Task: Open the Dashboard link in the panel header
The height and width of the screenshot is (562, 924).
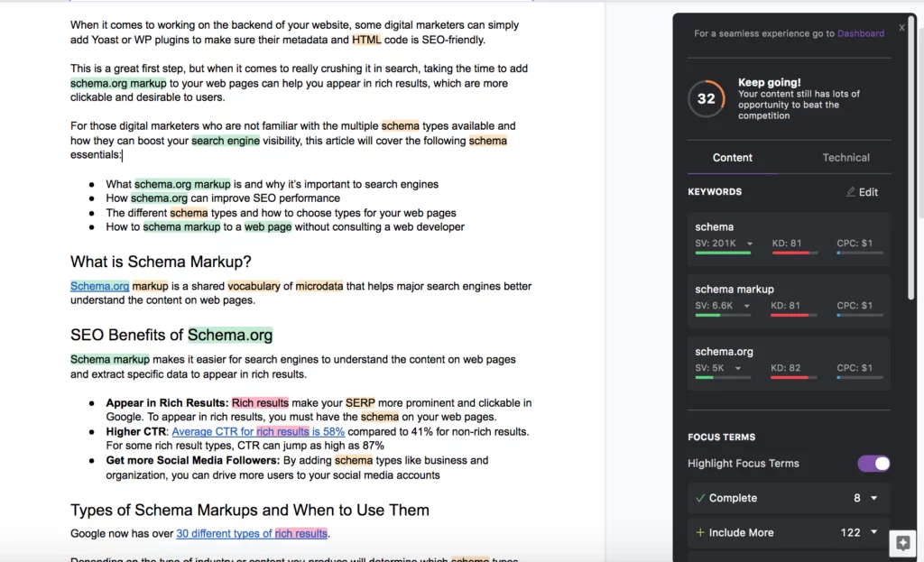Action: [861, 32]
